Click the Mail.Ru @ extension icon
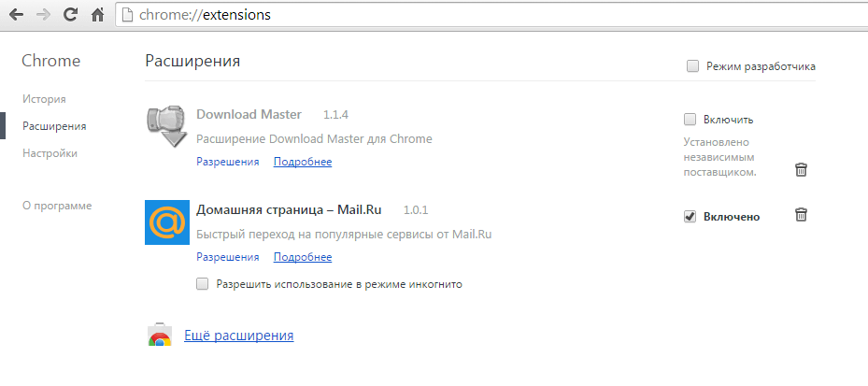The image size is (868, 386). click(x=168, y=222)
